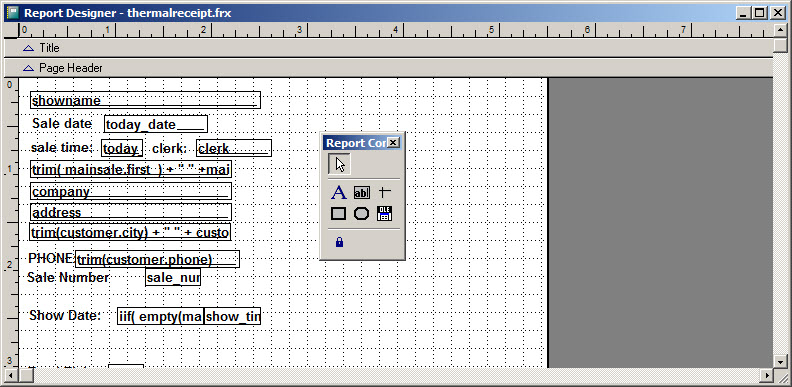Select the 'Show Date:' label
Viewport: 792px width, 387px height.
[65, 315]
